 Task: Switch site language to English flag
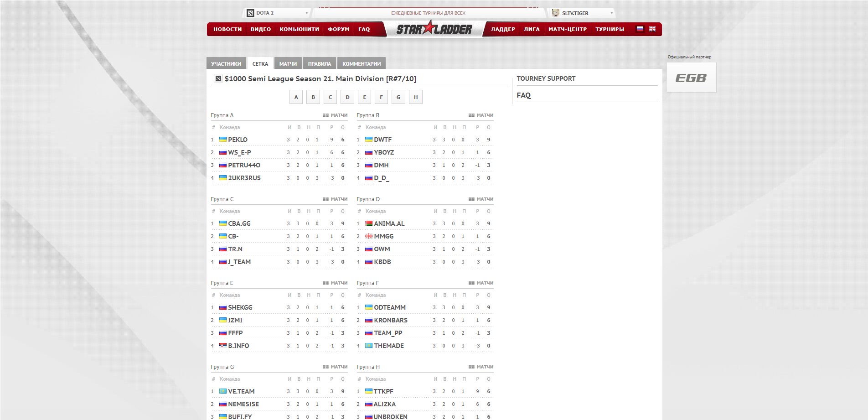(652, 29)
